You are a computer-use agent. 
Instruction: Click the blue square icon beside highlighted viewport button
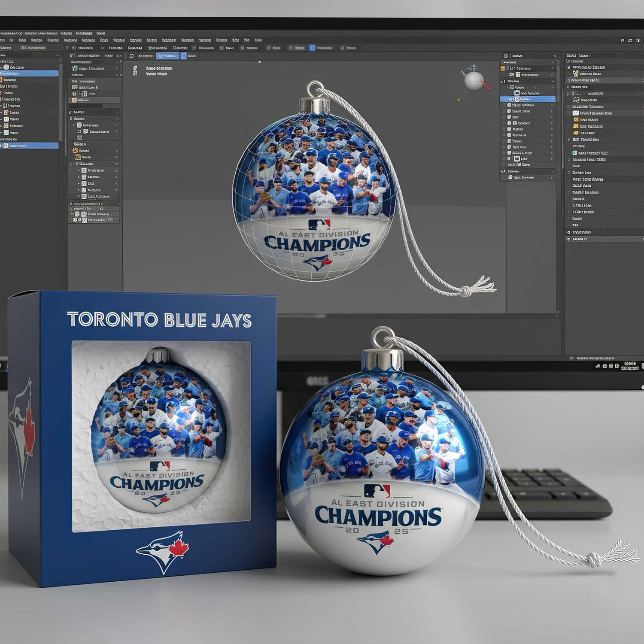[x=184, y=56]
